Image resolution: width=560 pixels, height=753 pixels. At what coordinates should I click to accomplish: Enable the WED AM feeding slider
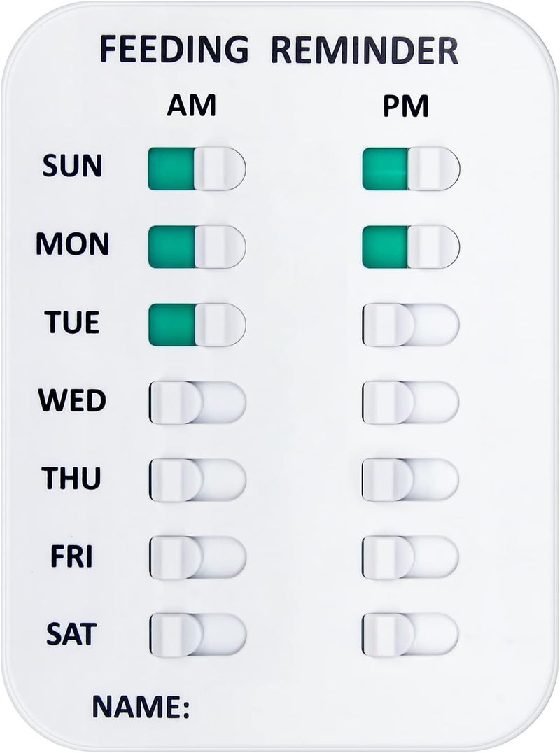point(197,402)
